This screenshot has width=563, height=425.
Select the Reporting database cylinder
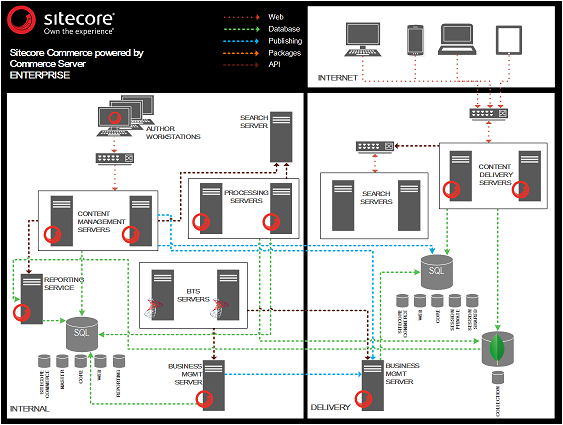tap(119, 361)
